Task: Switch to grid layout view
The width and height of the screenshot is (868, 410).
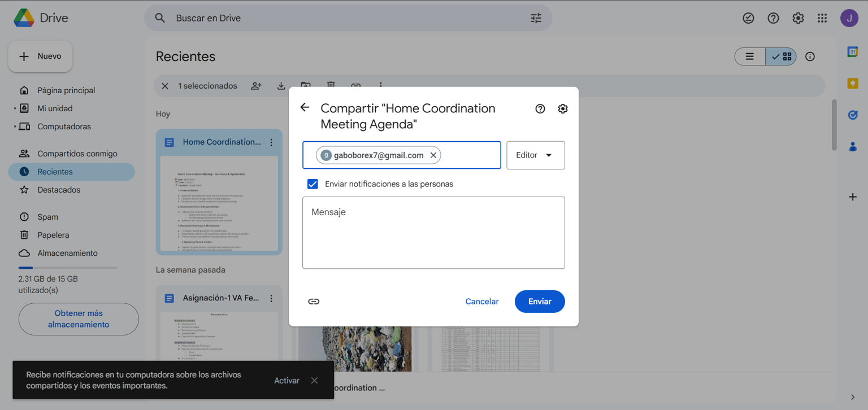Action: coord(781,56)
